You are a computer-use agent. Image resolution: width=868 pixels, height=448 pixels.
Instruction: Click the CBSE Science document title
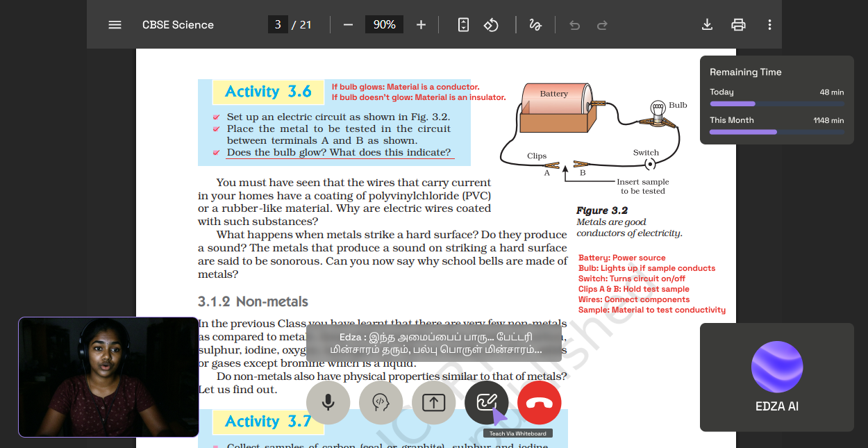[178, 25]
